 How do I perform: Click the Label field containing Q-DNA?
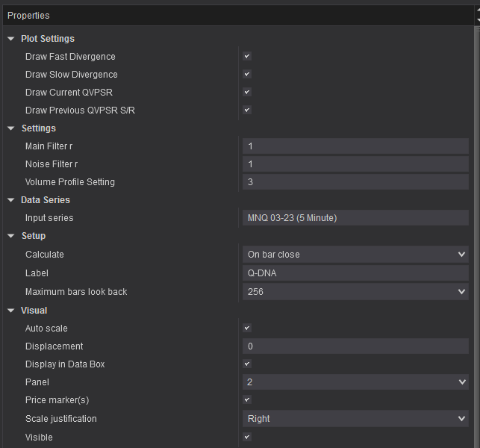point(355,273)
